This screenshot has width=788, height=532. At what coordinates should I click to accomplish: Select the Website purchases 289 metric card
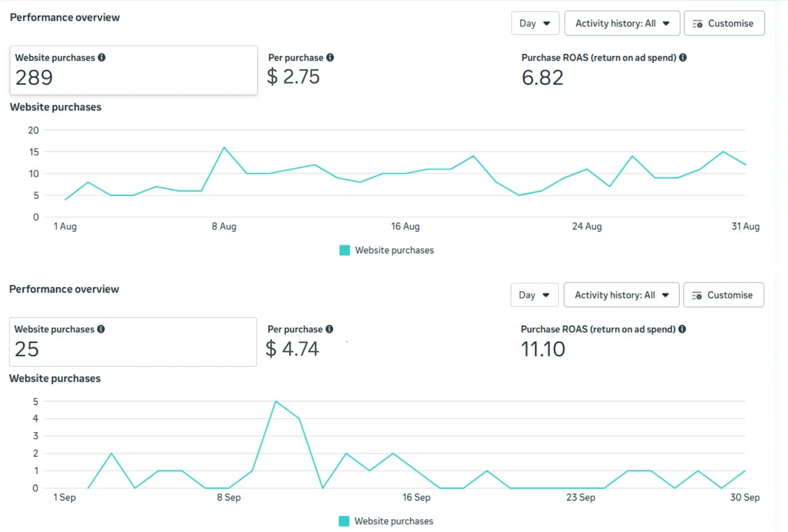point(133,70)
